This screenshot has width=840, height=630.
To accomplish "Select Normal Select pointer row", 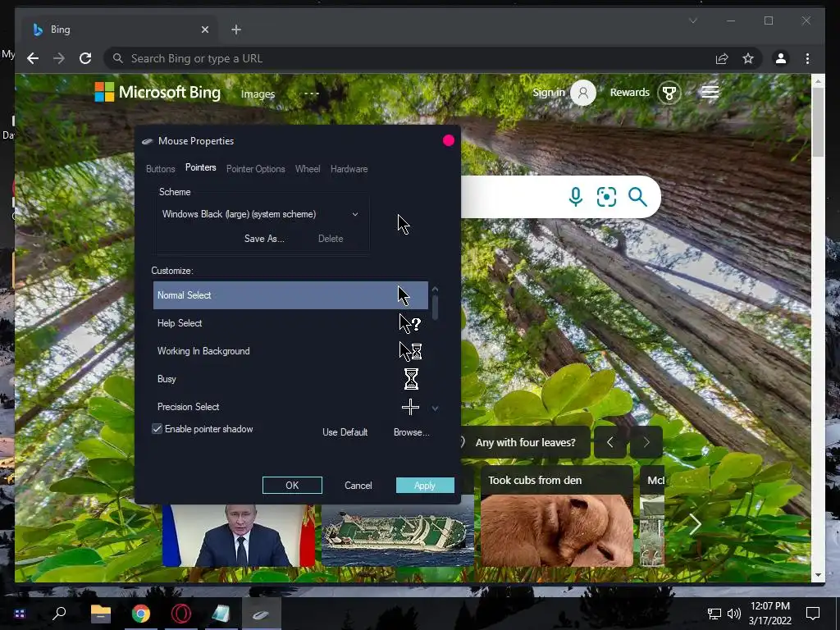I will 290,295.
